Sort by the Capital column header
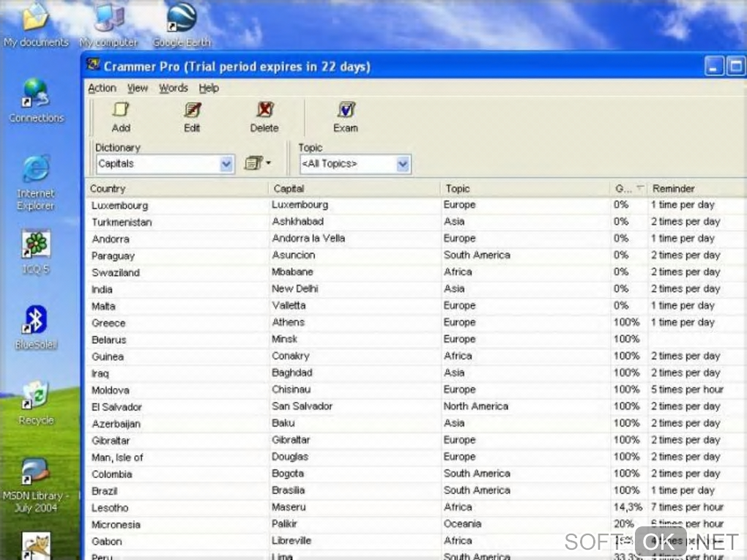Screen dimensions: 747x560 (x=355, y=189)
